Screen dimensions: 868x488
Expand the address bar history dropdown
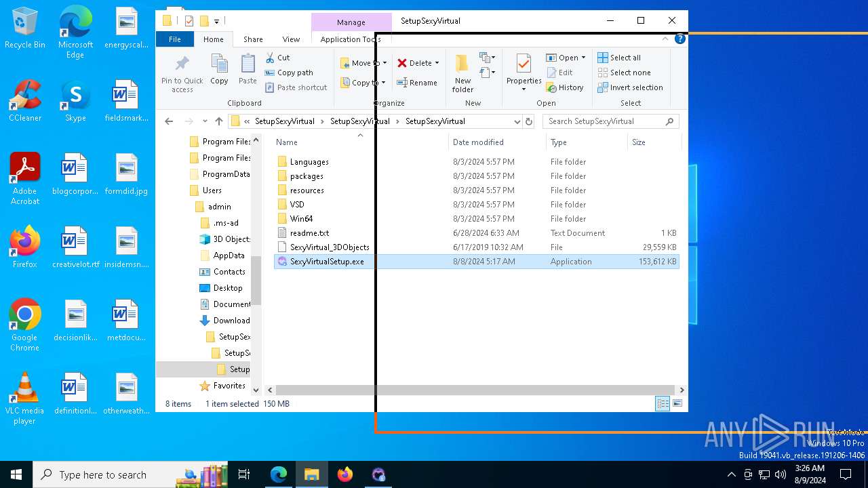click(517, 121)
